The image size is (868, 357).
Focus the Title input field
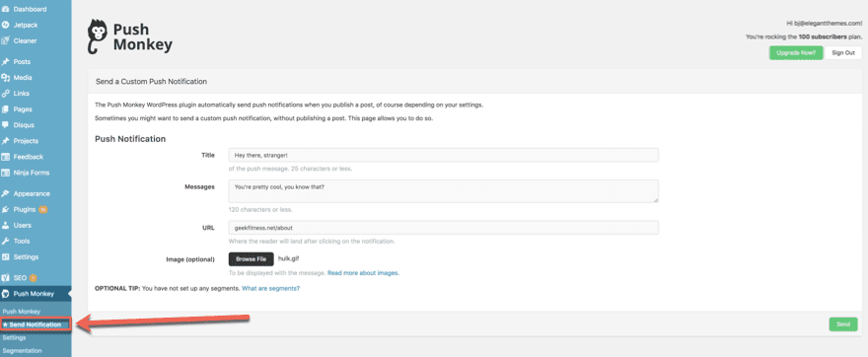click(444, 155)
